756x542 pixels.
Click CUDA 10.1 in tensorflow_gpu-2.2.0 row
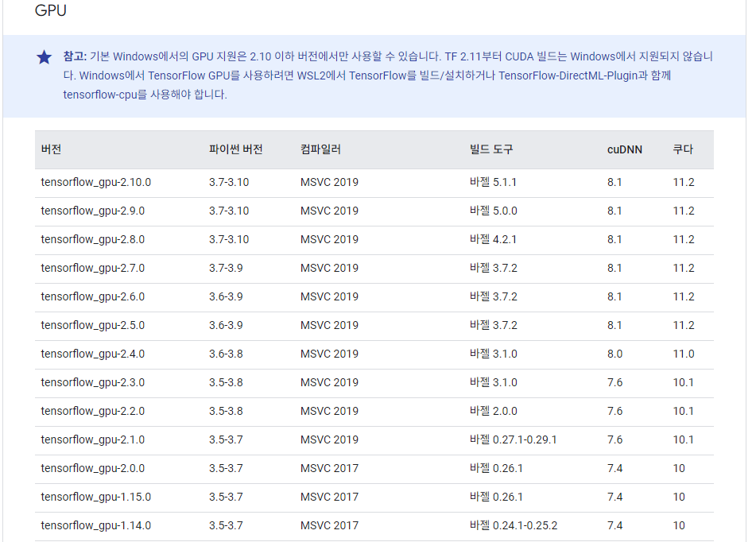683,411
